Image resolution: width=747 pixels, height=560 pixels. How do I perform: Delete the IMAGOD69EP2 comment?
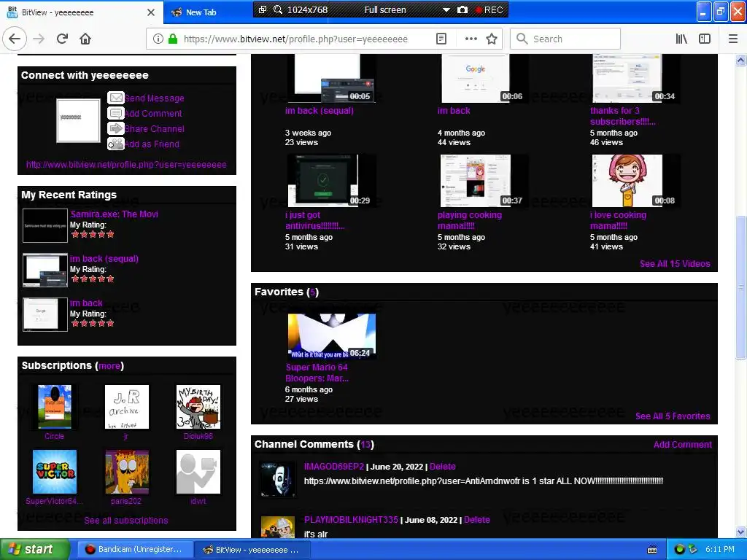click(443, 467)
